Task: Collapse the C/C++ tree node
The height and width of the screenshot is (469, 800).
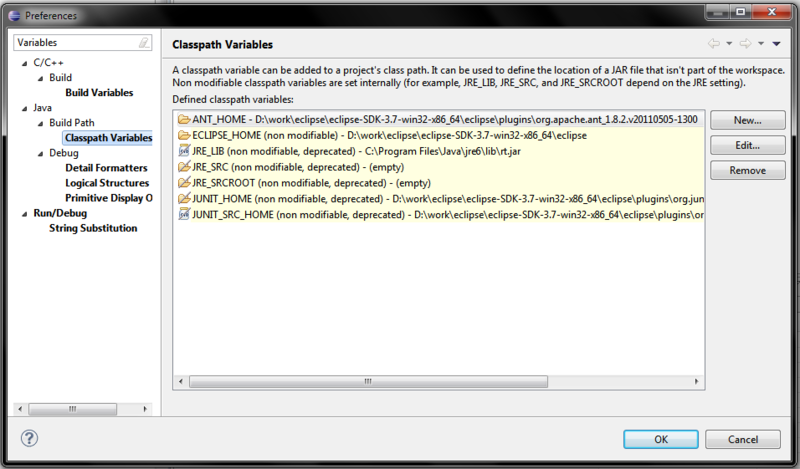Action: (x=24, y=63)
